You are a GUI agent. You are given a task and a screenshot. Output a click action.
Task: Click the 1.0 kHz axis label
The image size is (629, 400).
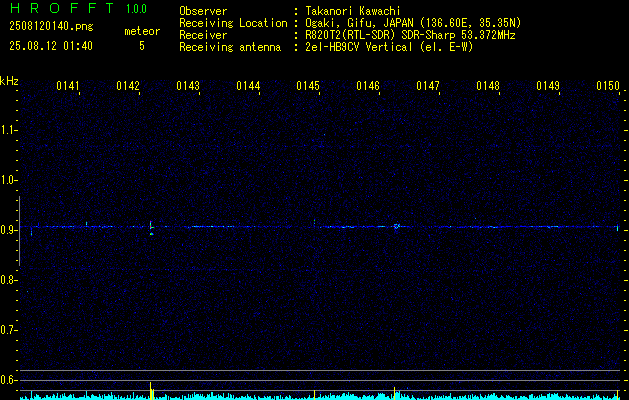point(9,180)
